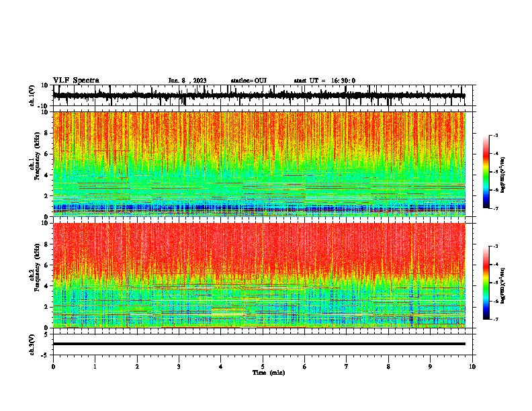
Task: Click the 8 kHz tick on ch.1 frequency axis
Action: click(46, 133)
